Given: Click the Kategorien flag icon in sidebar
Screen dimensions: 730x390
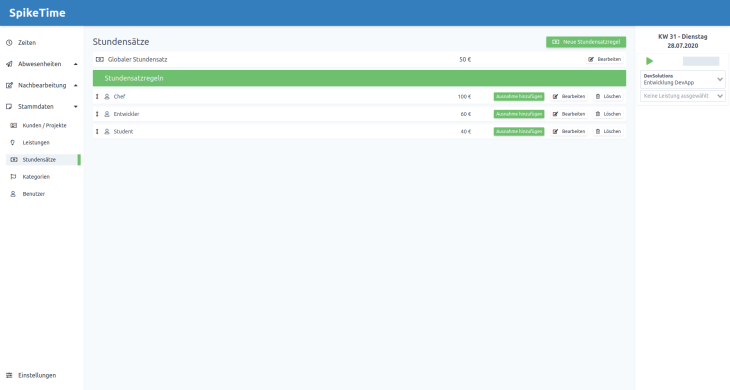Looking at the screenshot, I should point(13,177).
